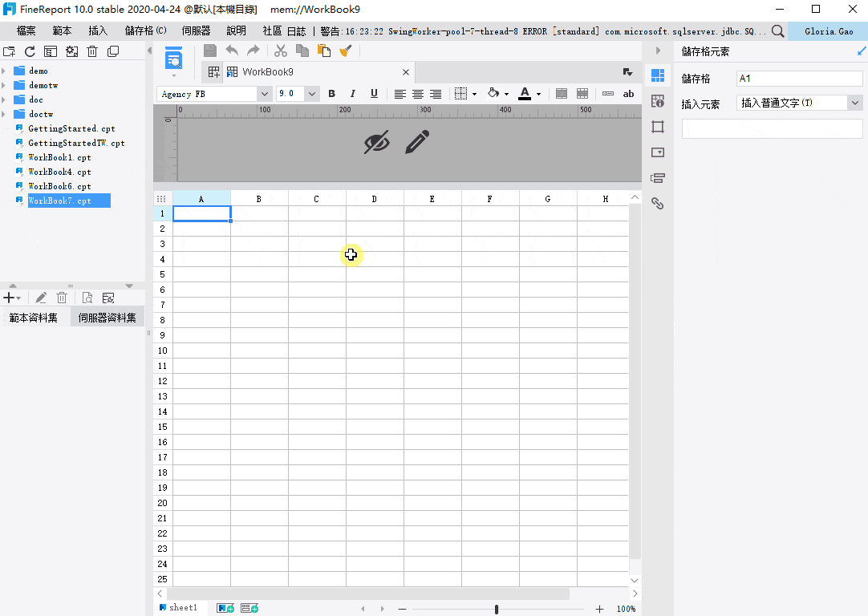868x616 pixels.
Task: Select GettingStarted.cpt file
Action: point(71,128)
